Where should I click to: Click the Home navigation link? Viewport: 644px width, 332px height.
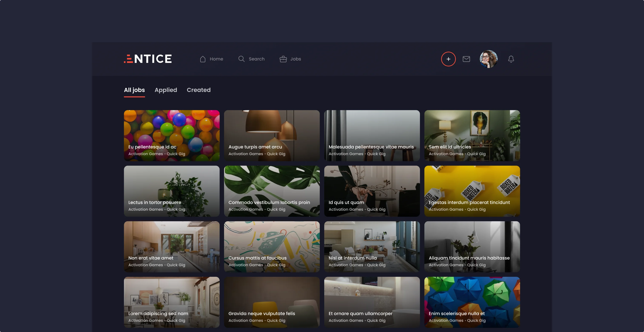tap(216, 59)
